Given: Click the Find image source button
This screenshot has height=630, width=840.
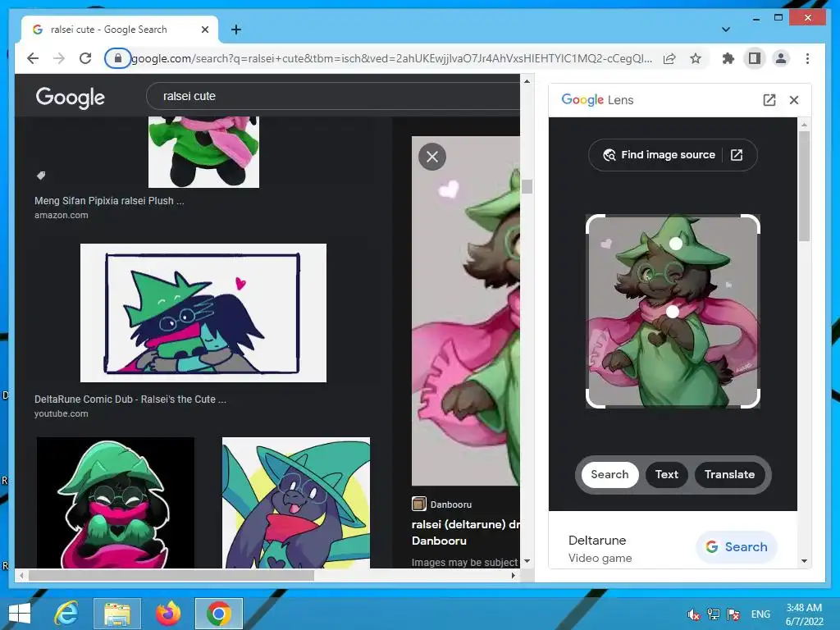Looking at the screenshot, I should tap(673, 155).
